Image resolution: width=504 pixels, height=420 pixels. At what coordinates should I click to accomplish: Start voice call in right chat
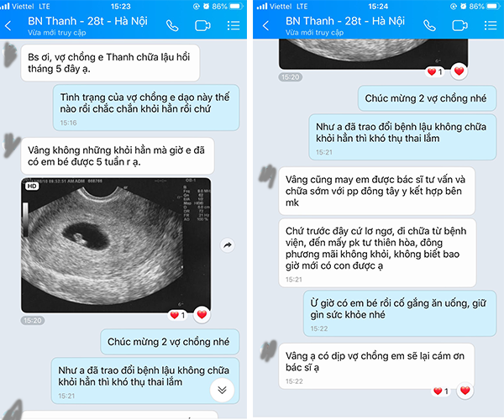pyautogui.click(x=429, y=26)
